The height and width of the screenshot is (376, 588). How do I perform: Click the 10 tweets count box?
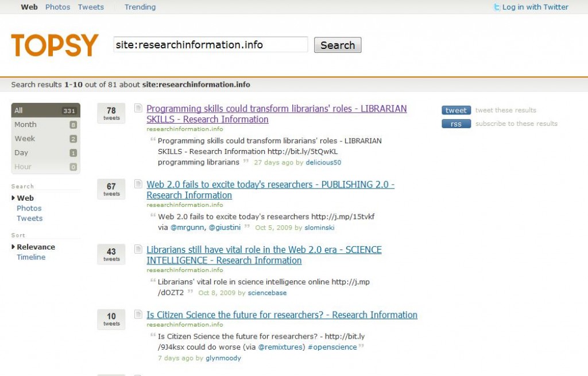(111, 319)
